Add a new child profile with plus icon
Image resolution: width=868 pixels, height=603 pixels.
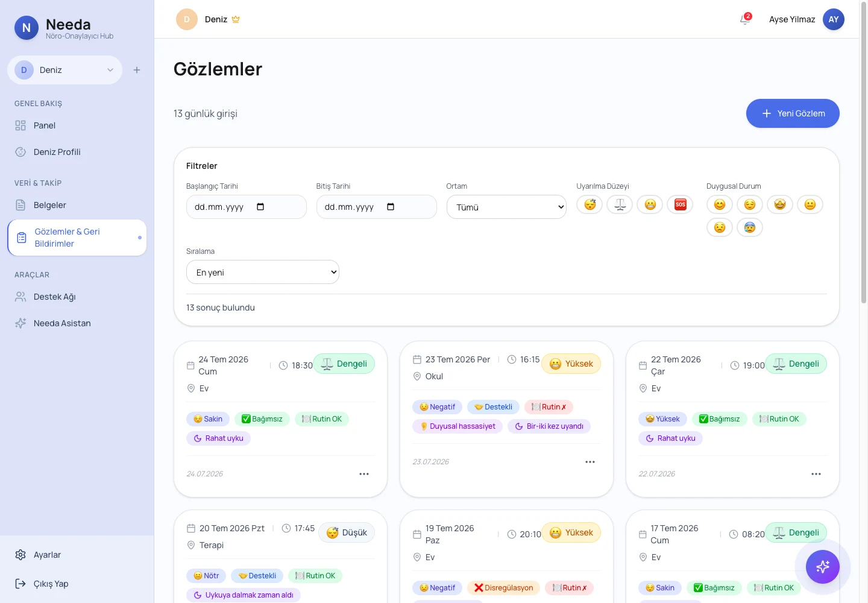(137, 70)
